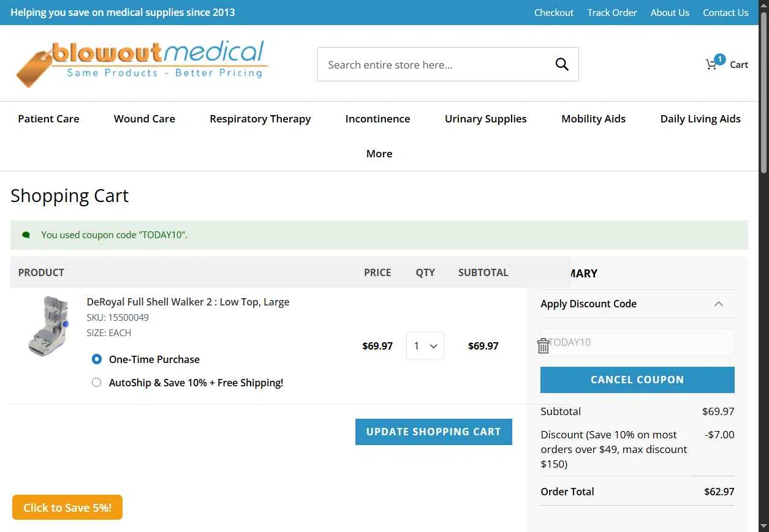Click the walker boot product thumbnail

(x=49, y=326)
